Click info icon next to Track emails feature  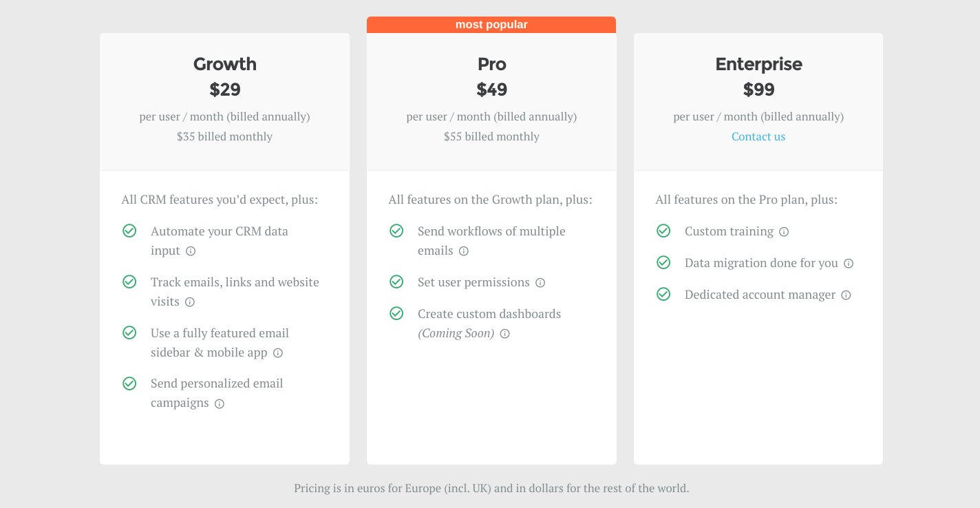190,302
